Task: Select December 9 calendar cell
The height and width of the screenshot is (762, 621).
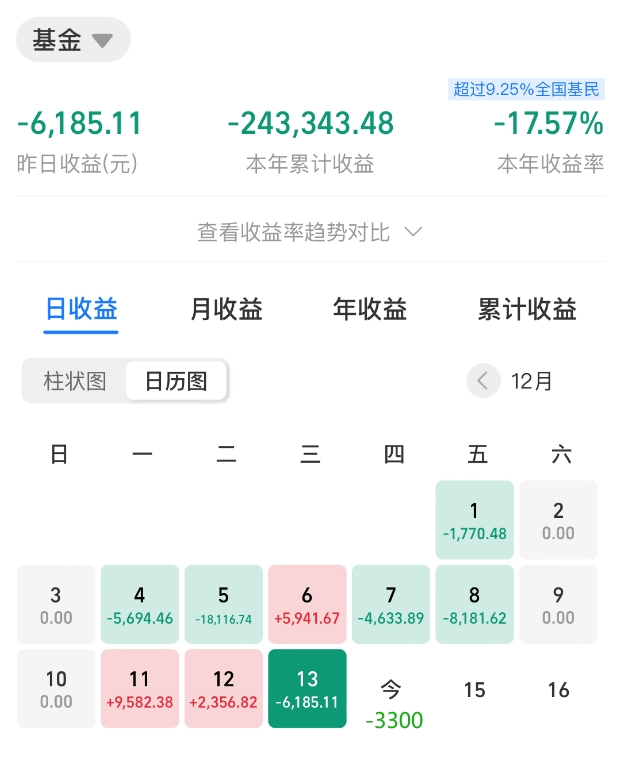Action: [x=558, y=604]
